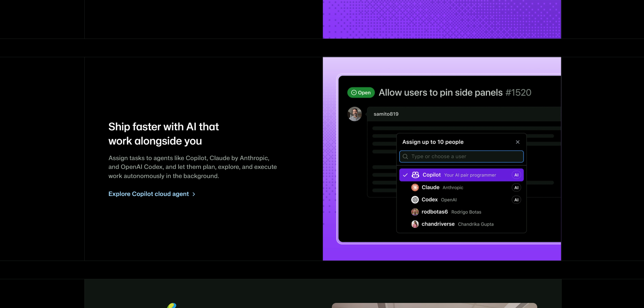
Task: Click the AI badge on Claude row
Action: click(516, 188)
